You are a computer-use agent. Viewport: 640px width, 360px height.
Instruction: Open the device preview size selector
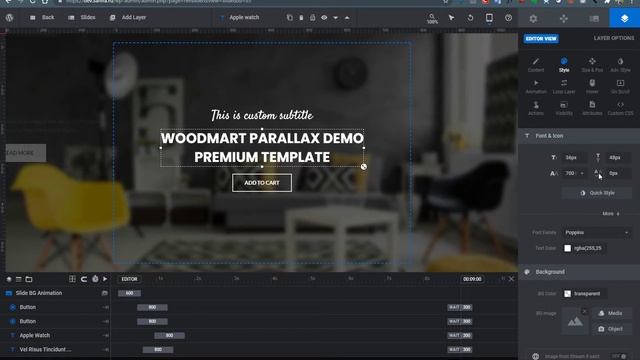pyautogui.click(x=489, y=18)
